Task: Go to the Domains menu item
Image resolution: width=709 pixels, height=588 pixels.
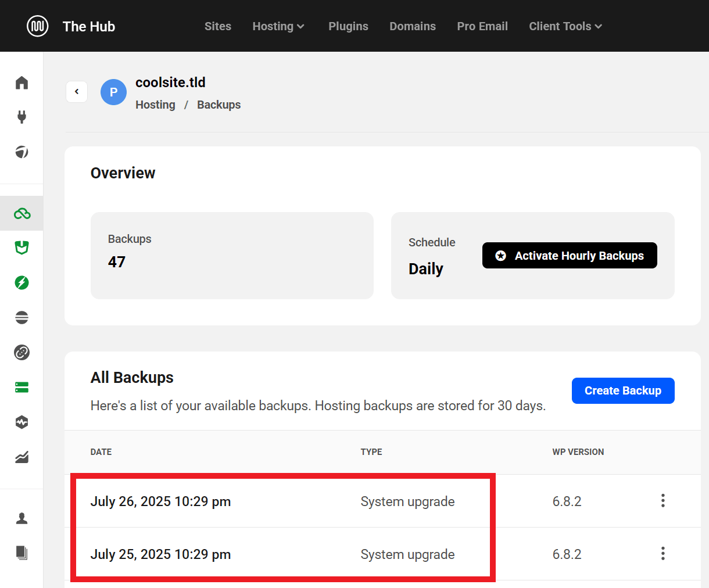Action: point(413,26)
